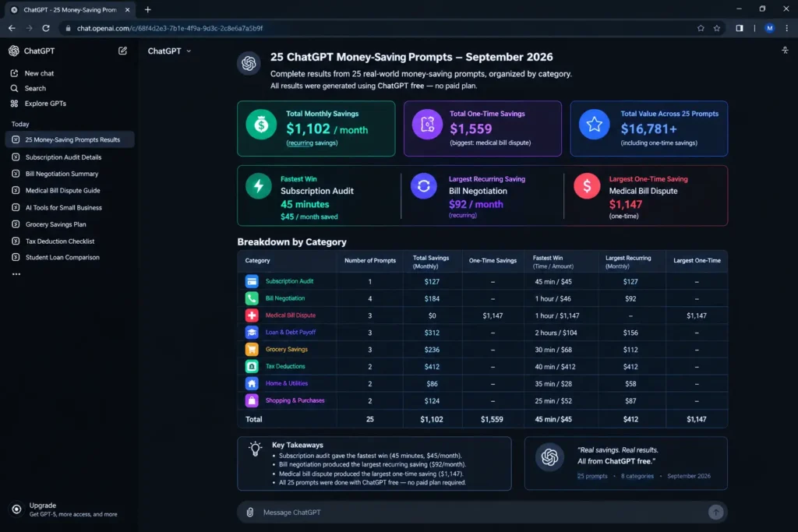798x532 pixels.
Task: Open the ChatGPT model selector dropdown
Action: (169, 51)
